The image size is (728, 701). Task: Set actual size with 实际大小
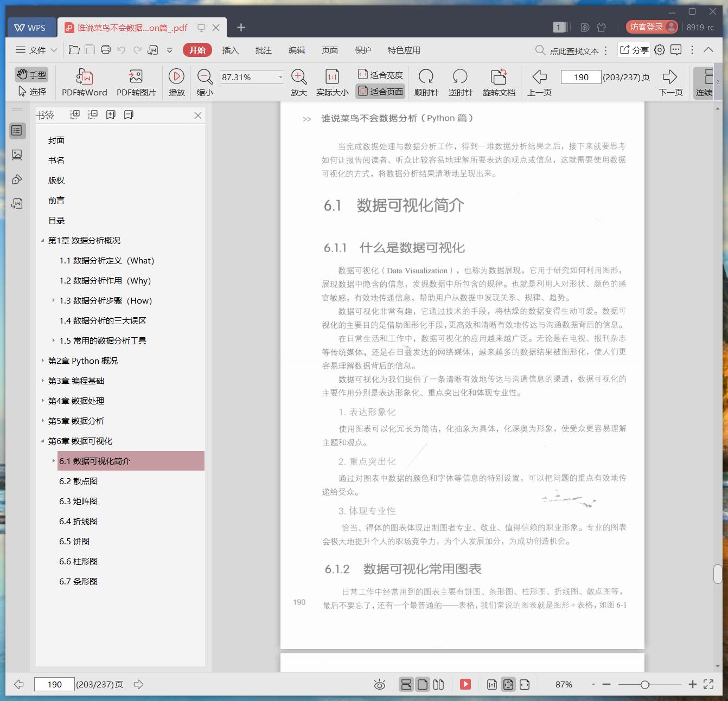[x=332, y=82]
